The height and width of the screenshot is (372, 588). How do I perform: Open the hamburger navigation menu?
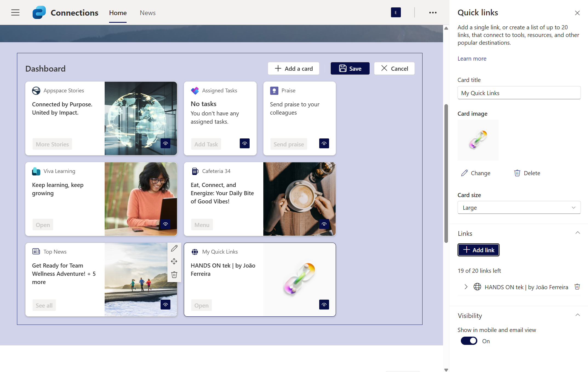tap(15, 13)
